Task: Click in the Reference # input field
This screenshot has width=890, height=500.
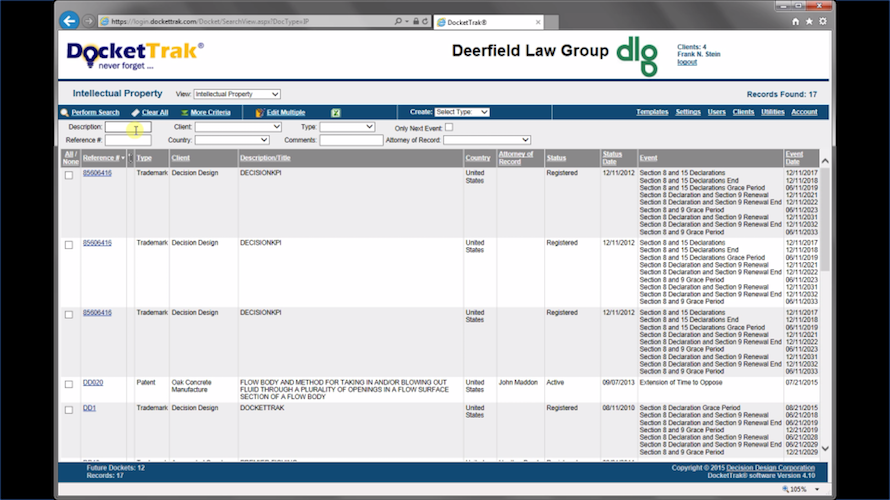Action: click(128, 140)
